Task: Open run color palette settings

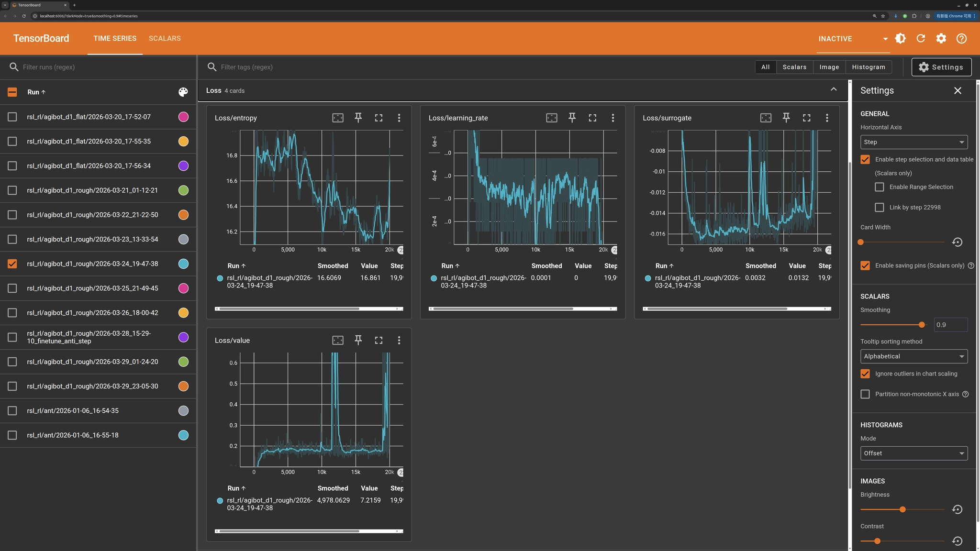Action: 183,92
